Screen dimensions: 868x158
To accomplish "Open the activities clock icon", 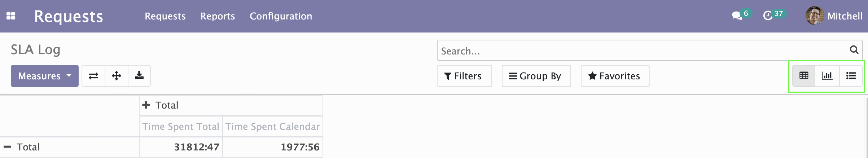I will [x=768, y=16].
